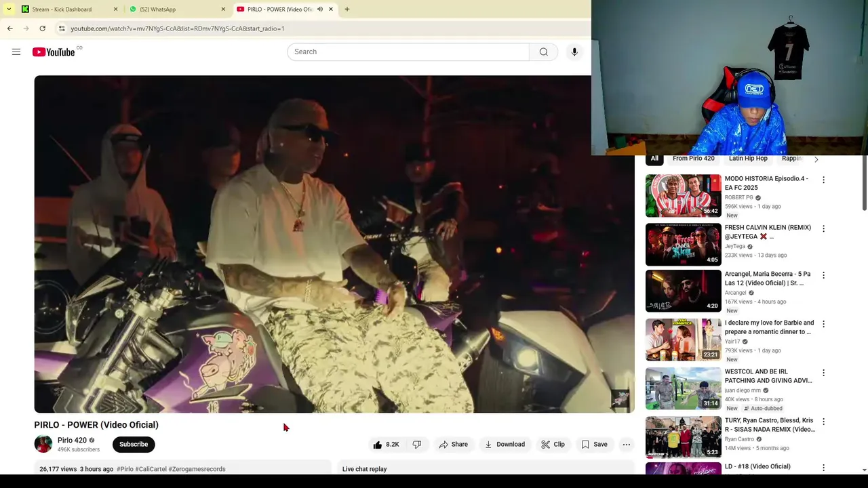Open options menu for SISAS NADA REMIX
868x488 pixels.
[823, 422]
